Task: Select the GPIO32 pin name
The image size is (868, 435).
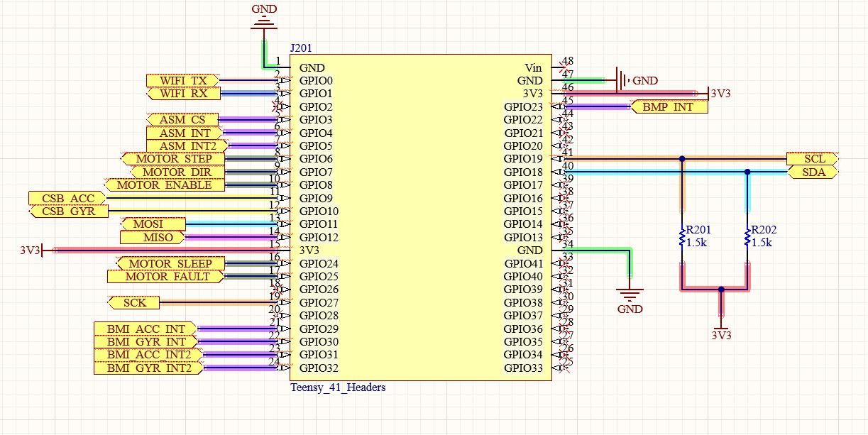Action: (319, 368)
